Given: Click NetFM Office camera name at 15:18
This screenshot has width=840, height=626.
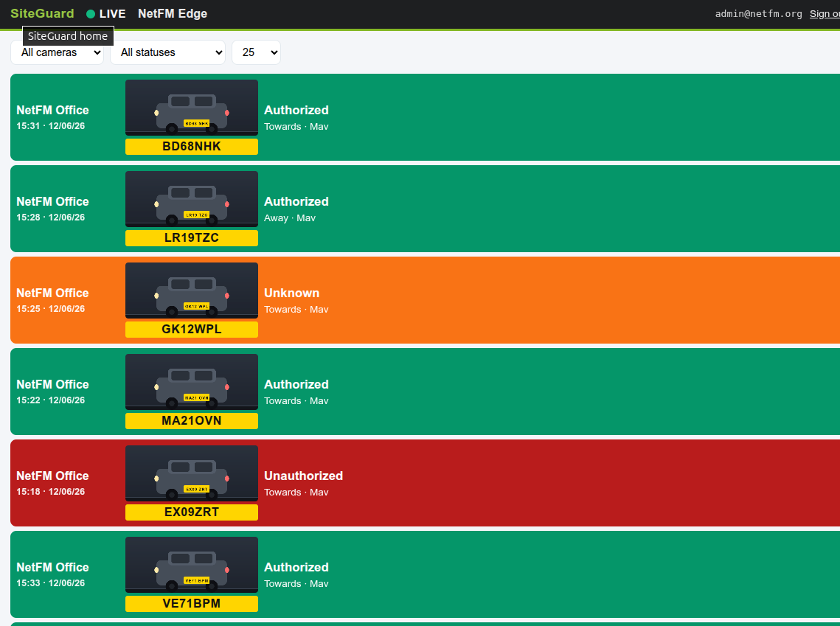Looking at the screenshot, I should click(52, 476).
